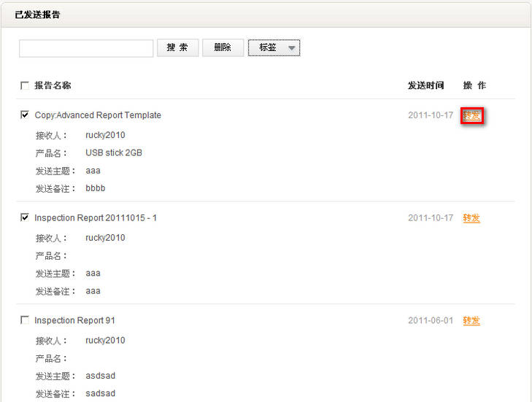This screenshot has width=532, height=402.
Task: Select the USB stick 2GB product name
Action: pos(114,153)
